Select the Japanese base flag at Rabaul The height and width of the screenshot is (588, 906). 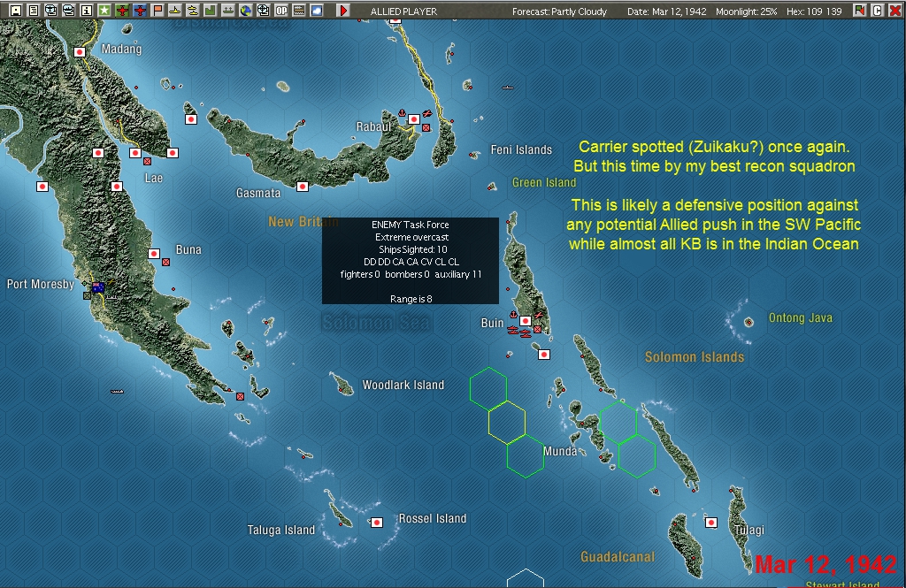click(x=414, y=119)
